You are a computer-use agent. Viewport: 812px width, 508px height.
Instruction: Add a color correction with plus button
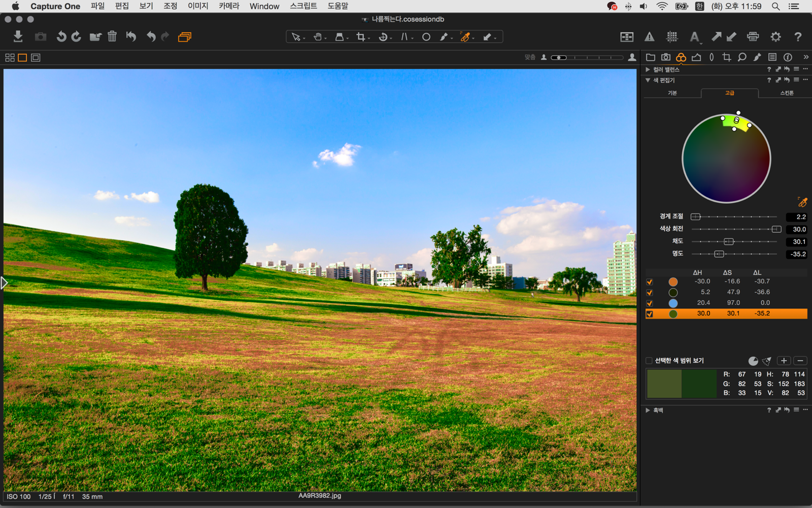coord(784,361)
